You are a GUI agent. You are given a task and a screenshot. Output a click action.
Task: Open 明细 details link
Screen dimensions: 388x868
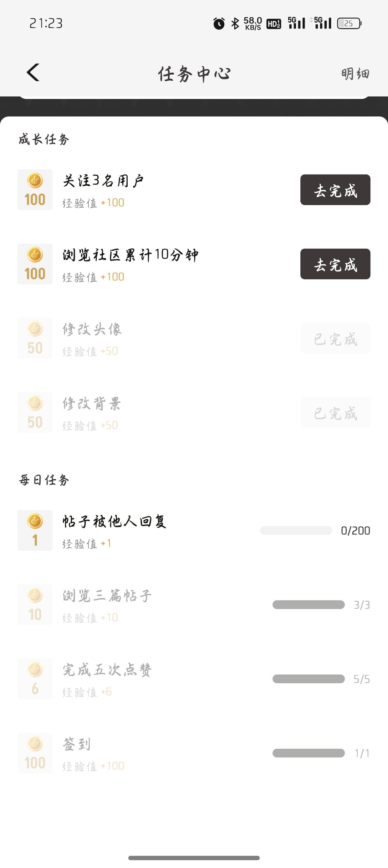point(355,74)
